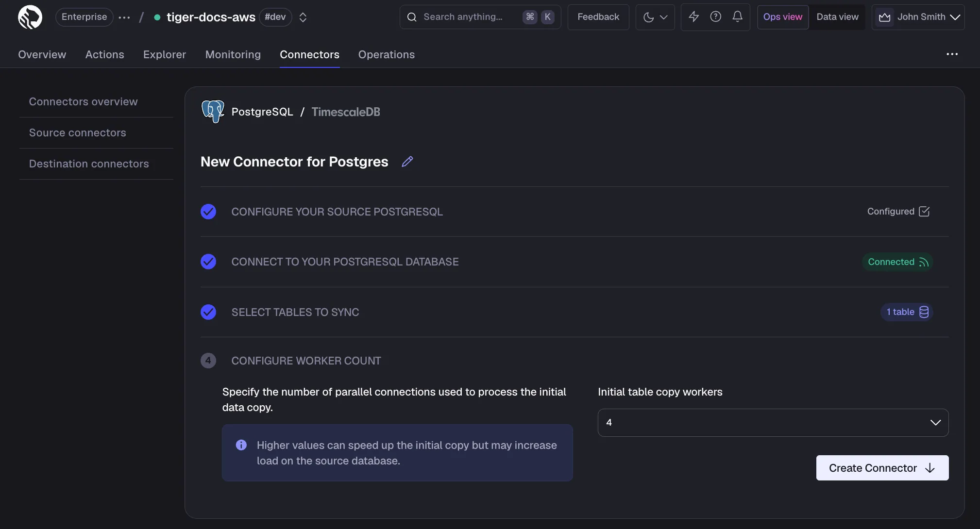Click Create Connector
980x529 pixels.
click(x=882, y=468)
